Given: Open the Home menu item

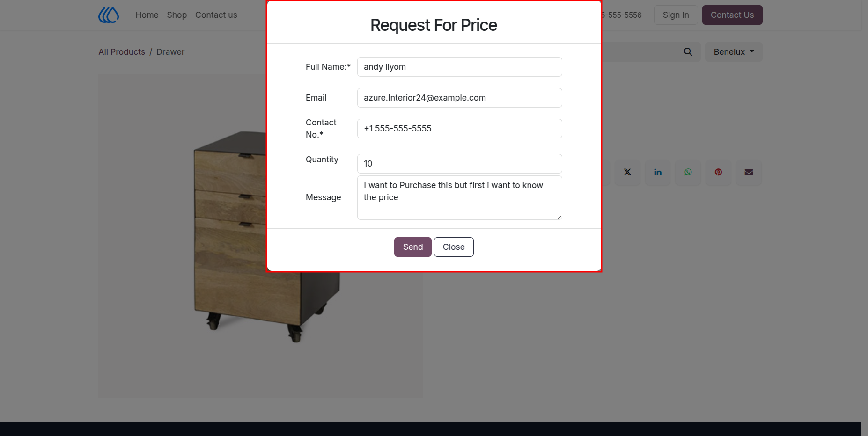Looking at the screenshot, I should [x=147, y=15].
